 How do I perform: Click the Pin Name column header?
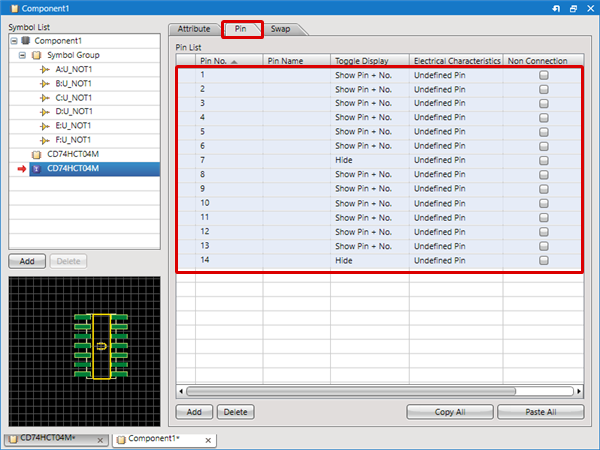click(x=297, y=60)
